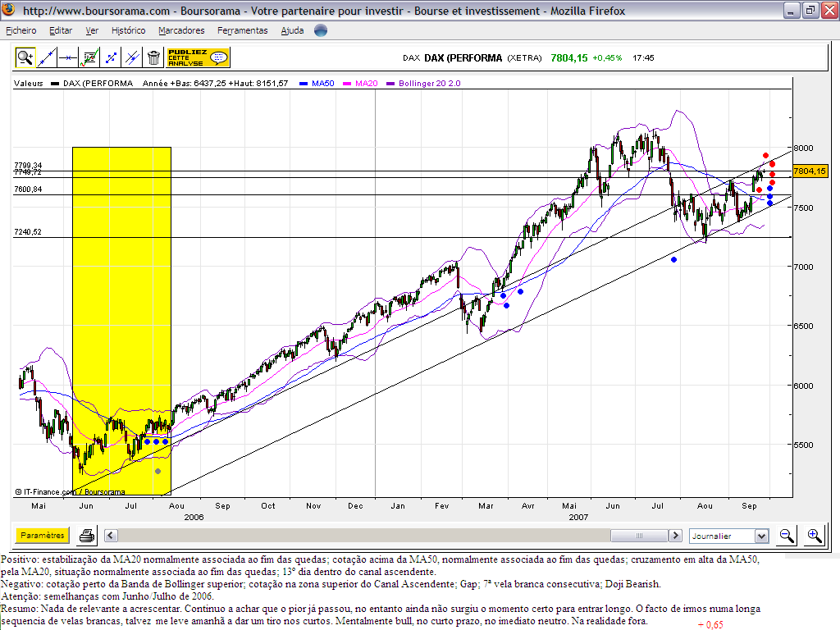Click the Firefox icon in title bar
The image size is (840, 630).
(x=9, y=10)
